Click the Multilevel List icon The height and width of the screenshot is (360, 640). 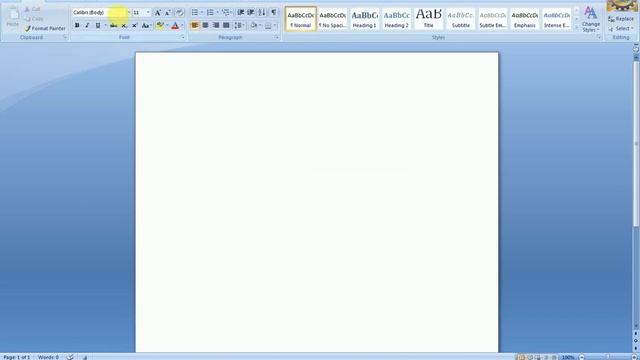[225, 12]
